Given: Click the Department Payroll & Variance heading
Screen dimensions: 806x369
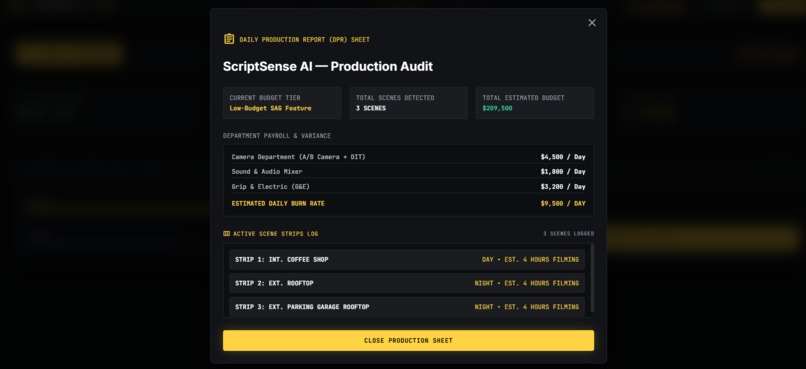Looking at the screenshot, I should [x=277, y=136].
